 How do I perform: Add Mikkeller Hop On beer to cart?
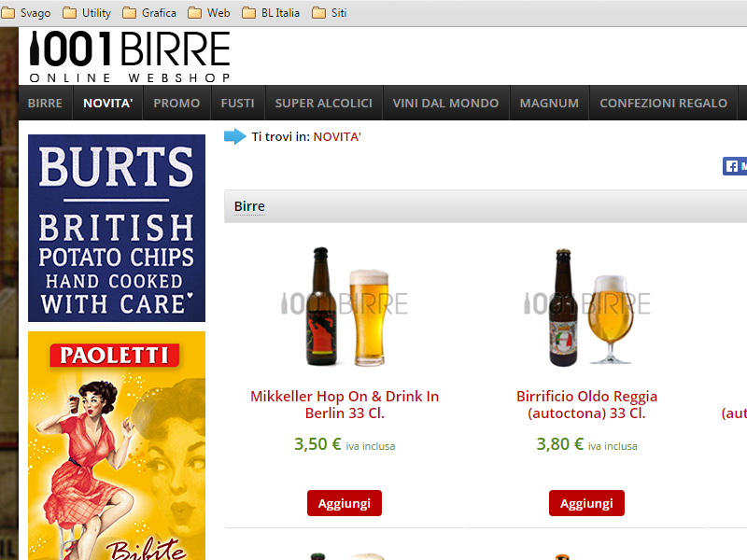[345, 503]
